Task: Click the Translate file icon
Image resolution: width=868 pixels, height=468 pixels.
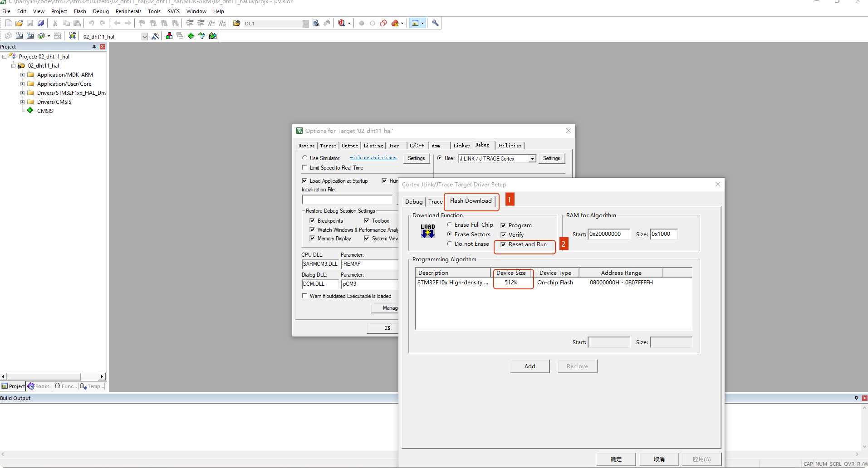Action: coord(8,36)
